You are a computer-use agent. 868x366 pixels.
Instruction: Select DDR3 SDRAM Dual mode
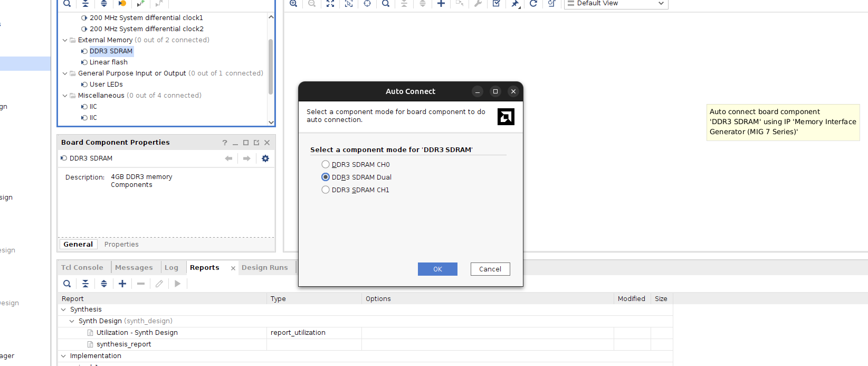click(326, 177)
